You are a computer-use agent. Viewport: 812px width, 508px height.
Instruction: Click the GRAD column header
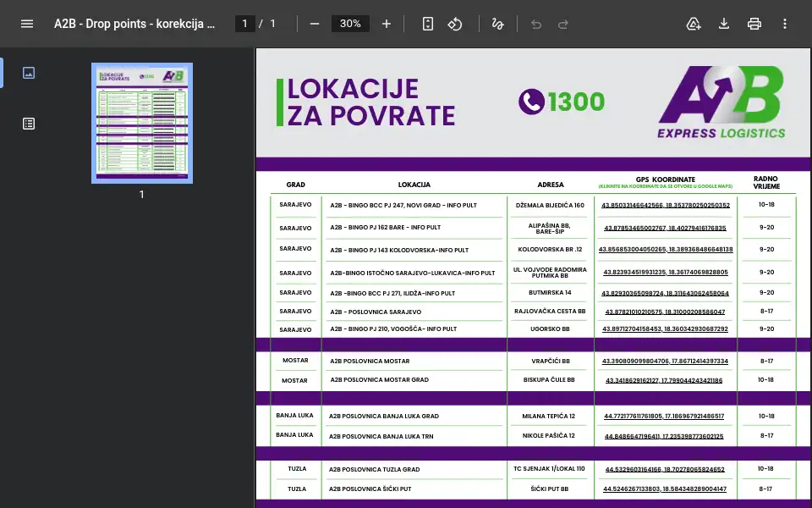[x=296, y=185]
